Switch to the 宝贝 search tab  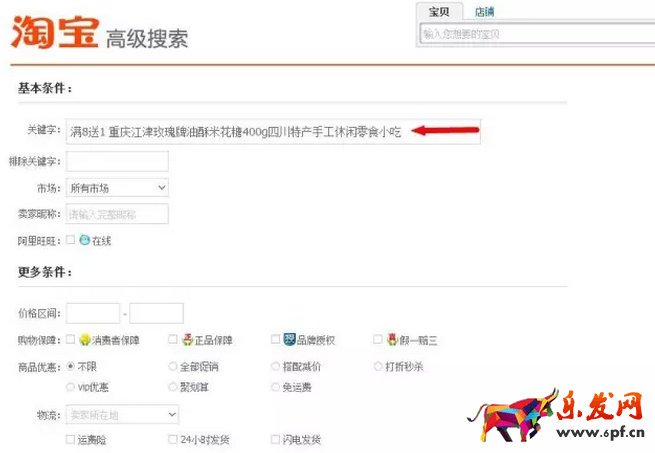[x=439, y=11]
